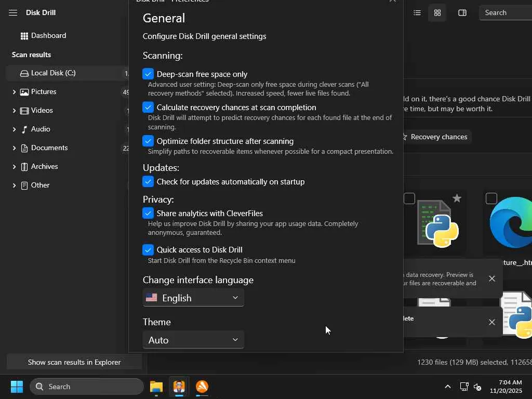This screenshot has height=399, width=532.
Task: Open Disk Drill from the taskbar
Action: (x=179, y=387)
